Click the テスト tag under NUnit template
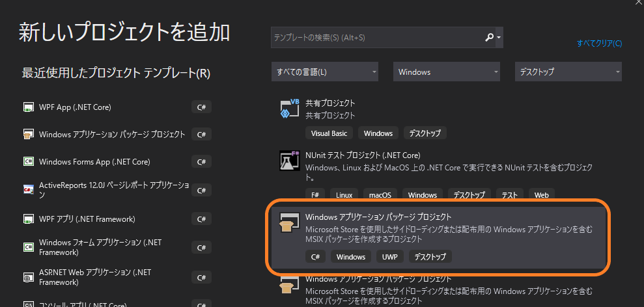This screenshot has height=307, width=644. (510, 195)
